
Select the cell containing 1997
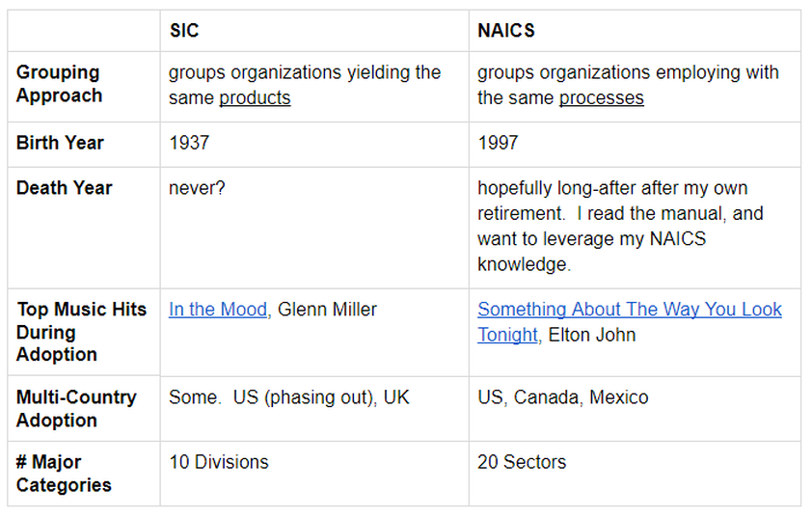[x=635, y=145]
